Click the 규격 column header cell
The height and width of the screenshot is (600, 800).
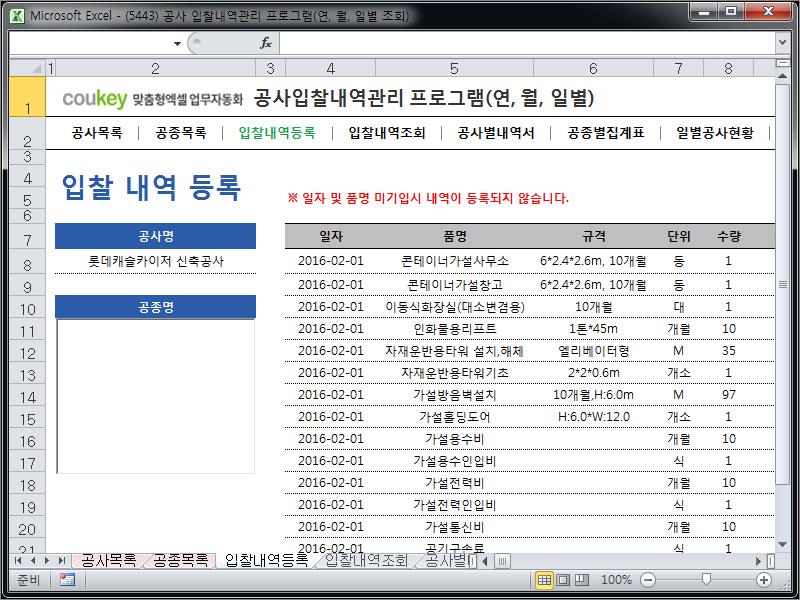pyautogui.click(x=593, y=236)
